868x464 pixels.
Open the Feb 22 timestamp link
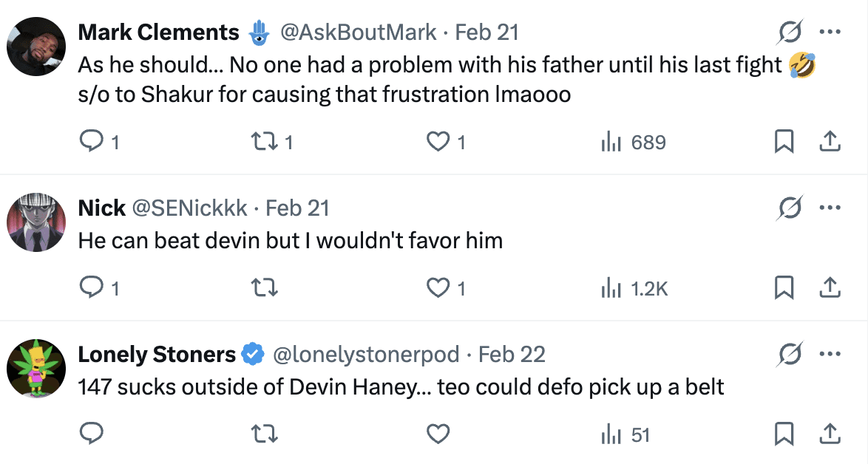click(x=512, y=355)
